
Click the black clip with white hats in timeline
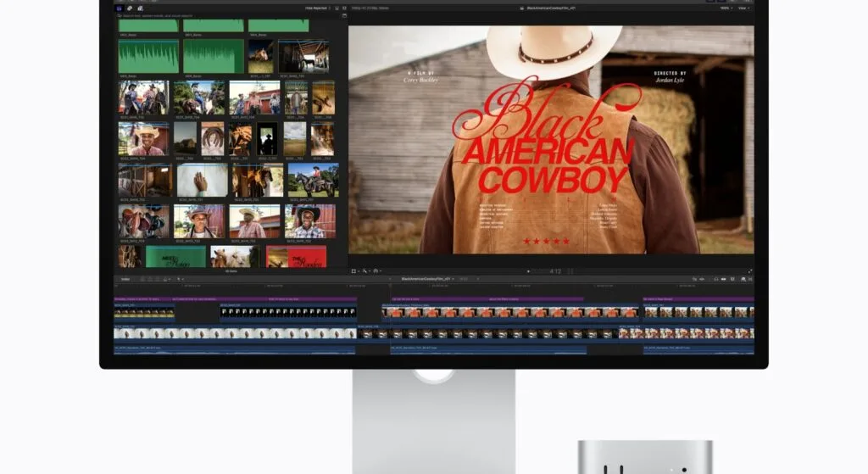coord(288,312)
